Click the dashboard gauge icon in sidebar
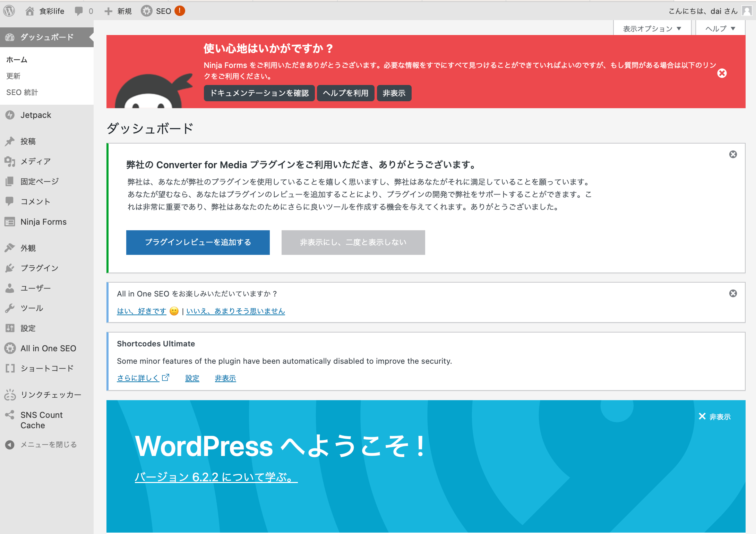This screenshot has height=534, width=756. [10, 37]
